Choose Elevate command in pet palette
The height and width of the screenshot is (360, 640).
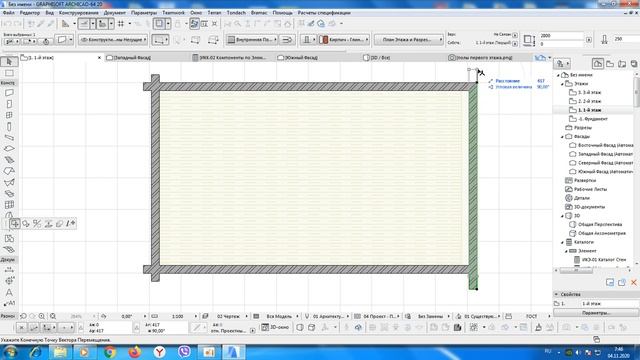pos(48,224)
